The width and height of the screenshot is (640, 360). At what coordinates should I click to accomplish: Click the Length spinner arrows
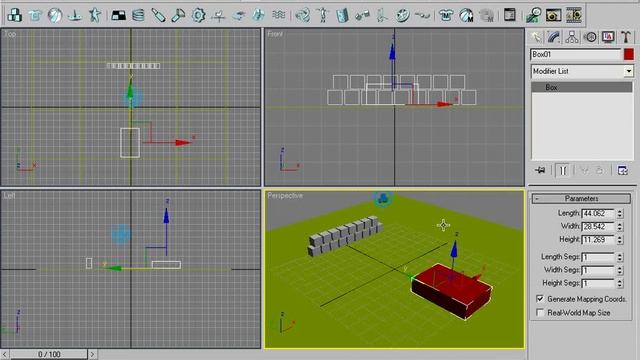point(620,213)
